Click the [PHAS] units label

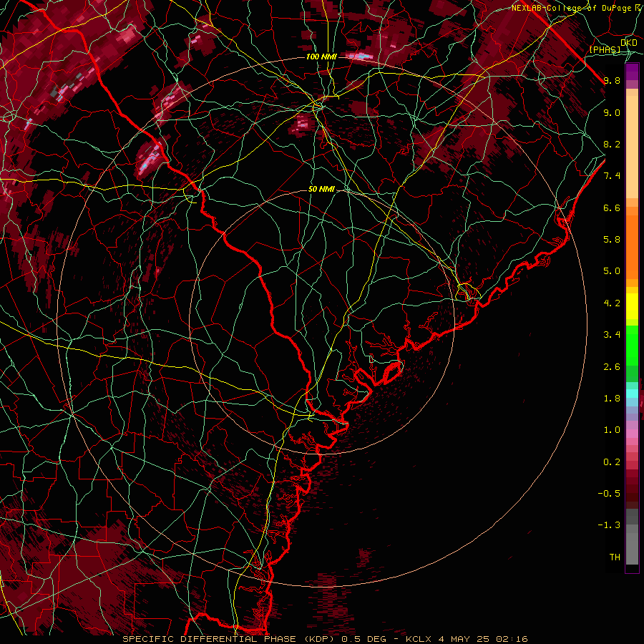(x=605, y=50)
